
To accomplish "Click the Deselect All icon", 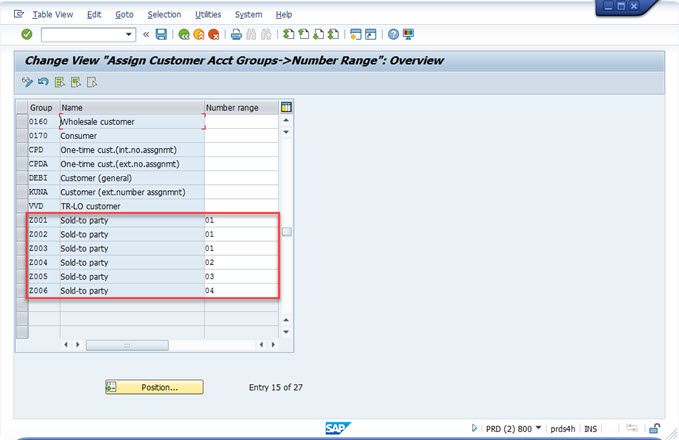I will 91,82.
